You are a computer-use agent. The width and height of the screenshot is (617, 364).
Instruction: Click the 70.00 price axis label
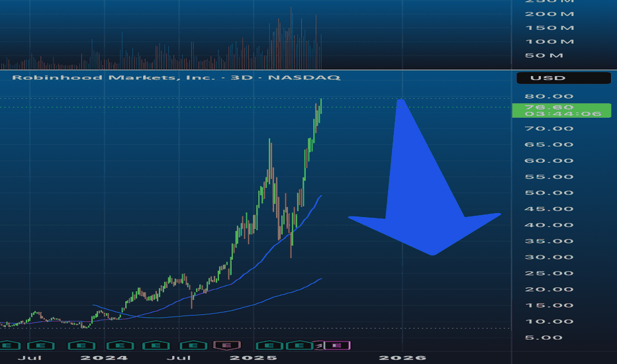[x=549, y=128]
